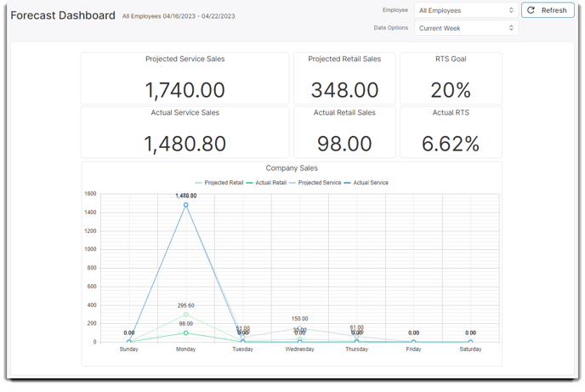Image resolution: width=585 pixels, height=392 pixels.
Task: Toggle Projected Service legend series
Action: (x=315, y=183)
